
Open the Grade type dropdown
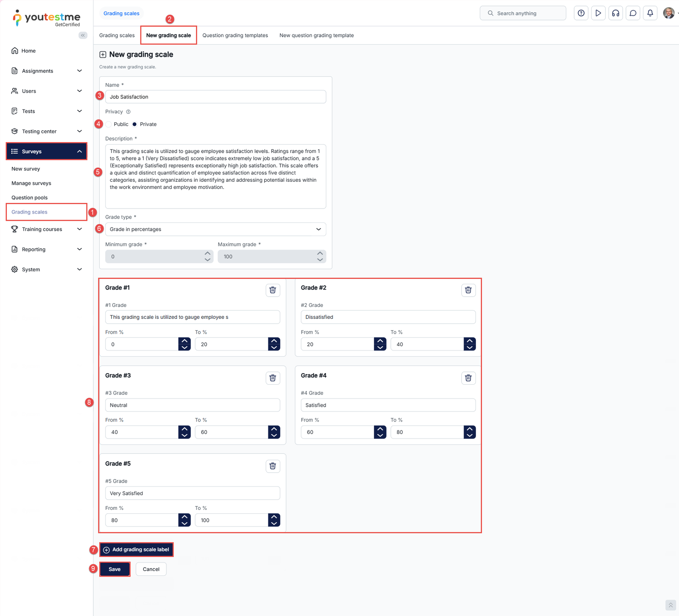click(x=215, y=229)
